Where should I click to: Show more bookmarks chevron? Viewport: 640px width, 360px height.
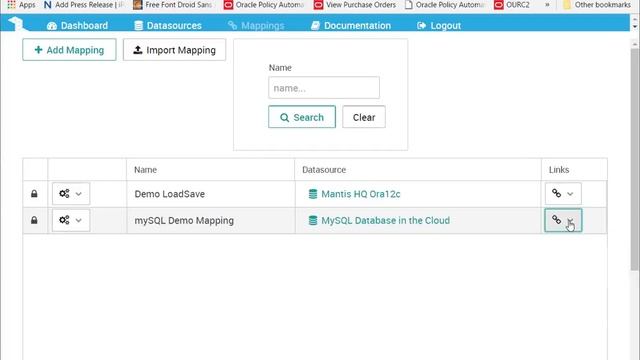pyautogui.click(x=547, y=5)
